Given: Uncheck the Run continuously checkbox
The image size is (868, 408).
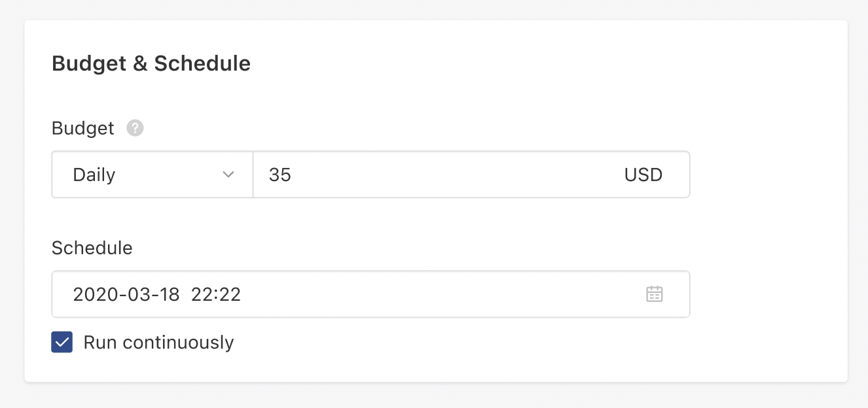Looking at the screenshot, I should coord(62,342).
